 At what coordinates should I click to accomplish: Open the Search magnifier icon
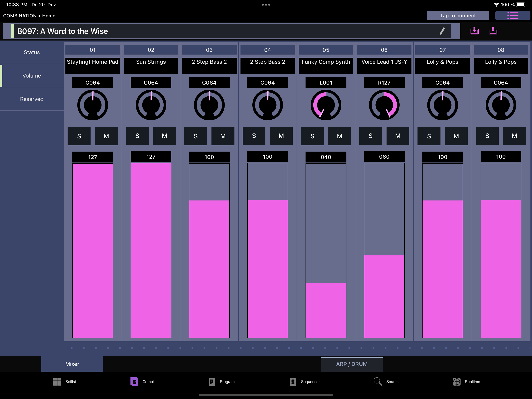click(378, 381)
